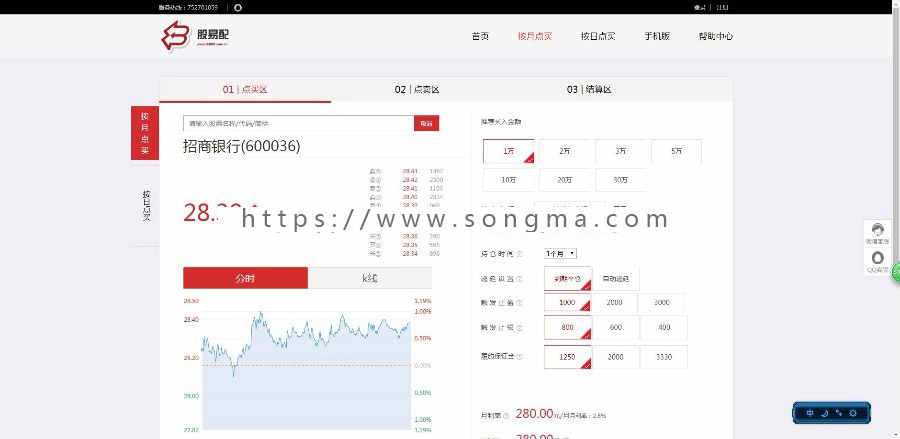Click the help icon beside holding period label
The image size is (900, 439).
[519, 253]
